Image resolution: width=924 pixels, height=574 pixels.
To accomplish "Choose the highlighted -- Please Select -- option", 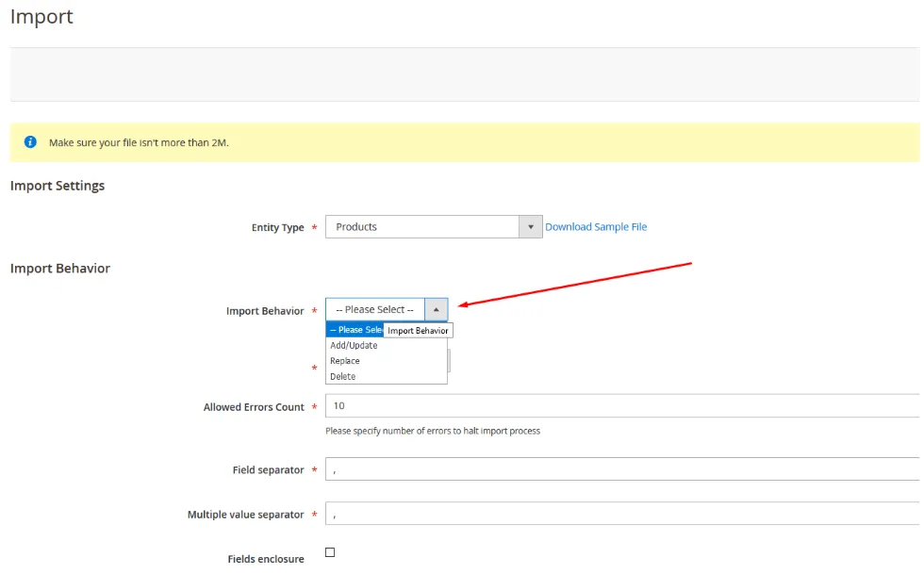I will pos(355,330).
